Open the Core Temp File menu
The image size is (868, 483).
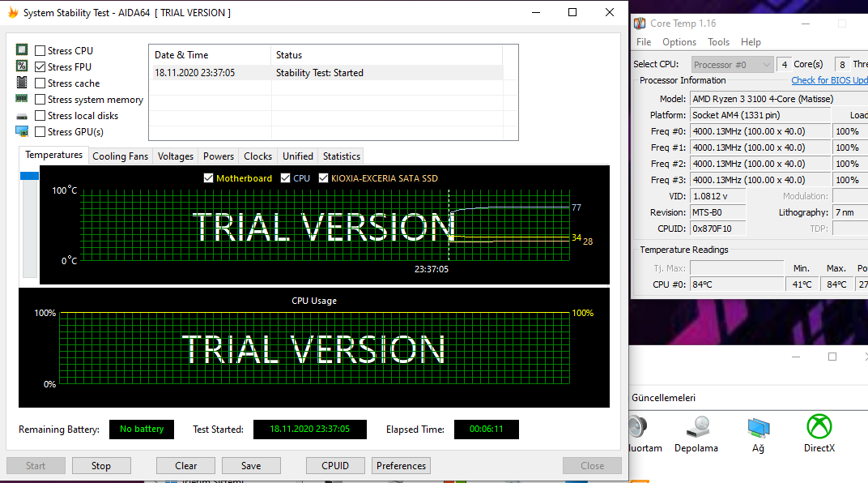[643, 42]
